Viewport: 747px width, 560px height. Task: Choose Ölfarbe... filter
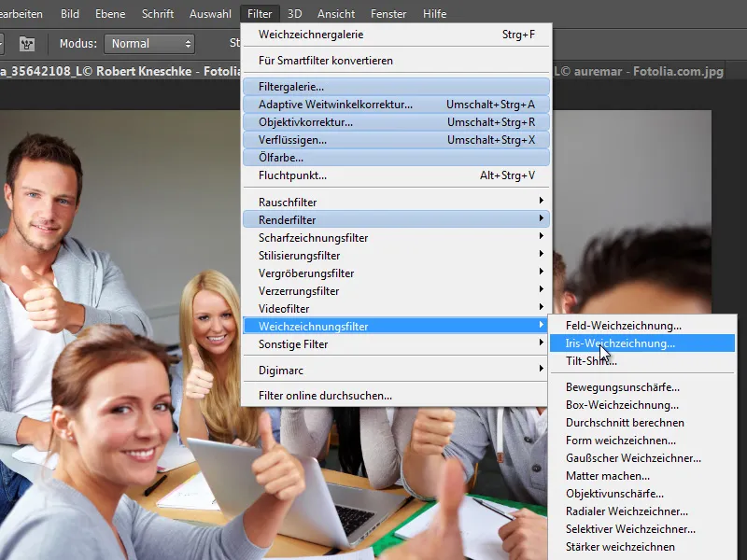396,158
